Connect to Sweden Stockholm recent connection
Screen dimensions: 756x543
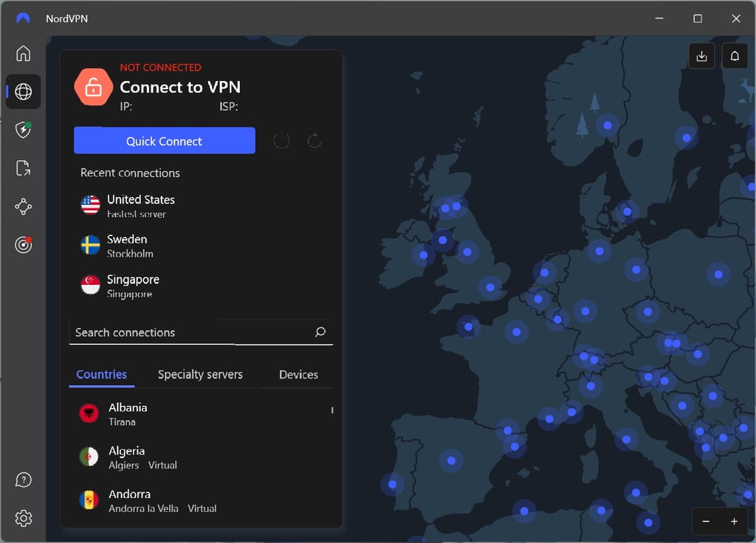pyautogui.click(x=202, y=246)
